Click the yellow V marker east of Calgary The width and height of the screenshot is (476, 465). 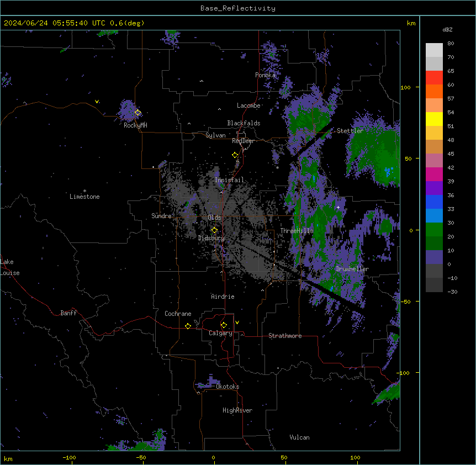[x=237, y=323]
